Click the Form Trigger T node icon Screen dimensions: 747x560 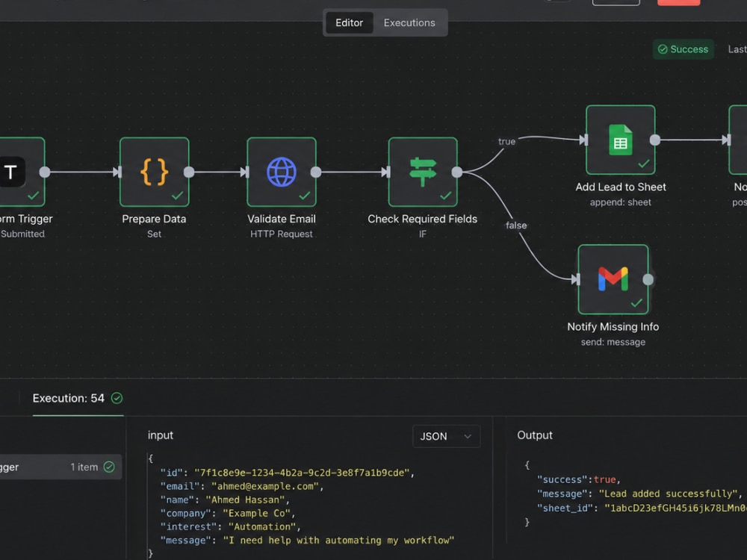(x=11, y=172)
